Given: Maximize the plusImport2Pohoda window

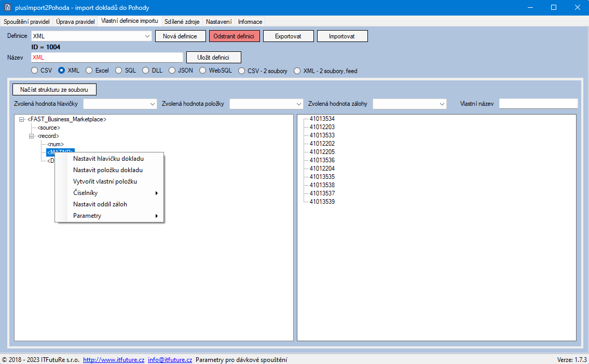Looking at the screenshot, I should [554, 7].
